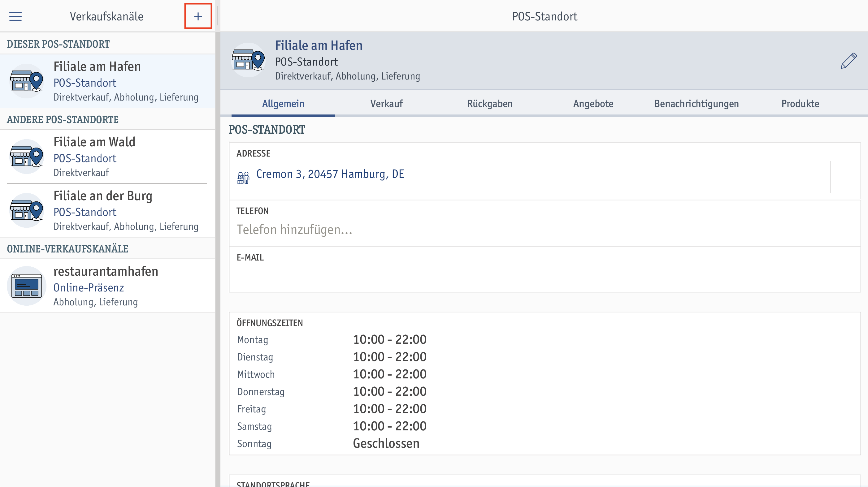Add a new sales channel with plus
This screenshot has height=487, width=868.
(198, 16)
